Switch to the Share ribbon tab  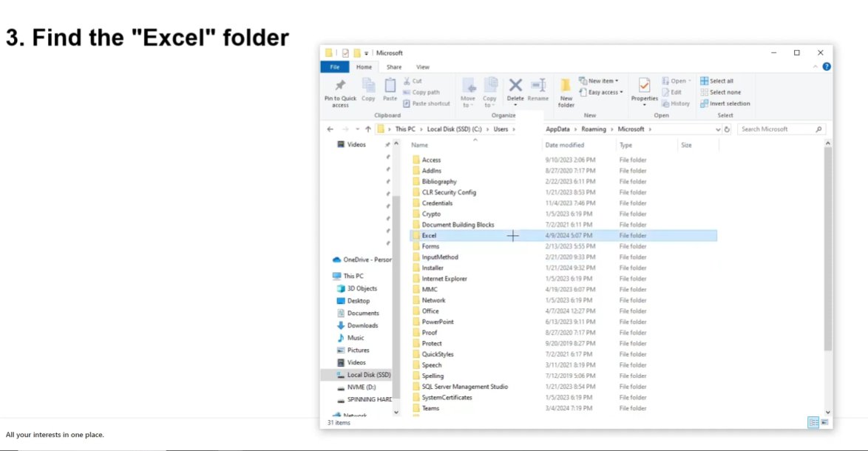[x=393, y=67]
